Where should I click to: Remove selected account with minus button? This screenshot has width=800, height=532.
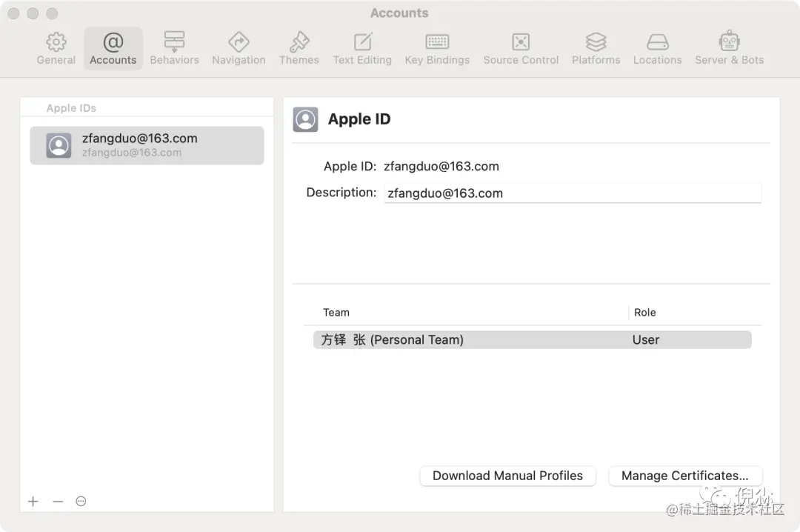58,502
